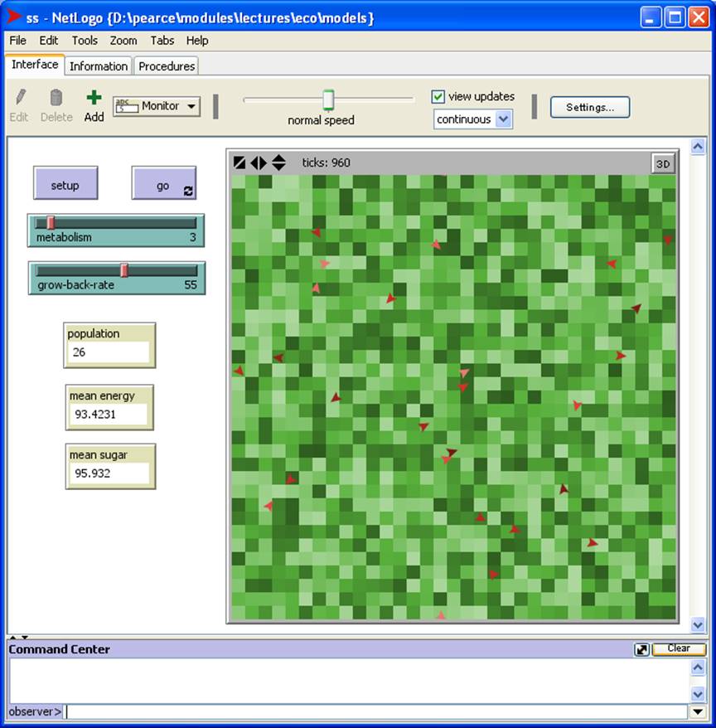
Task: Open the Tools menu
Action: (x=85, y=40)
